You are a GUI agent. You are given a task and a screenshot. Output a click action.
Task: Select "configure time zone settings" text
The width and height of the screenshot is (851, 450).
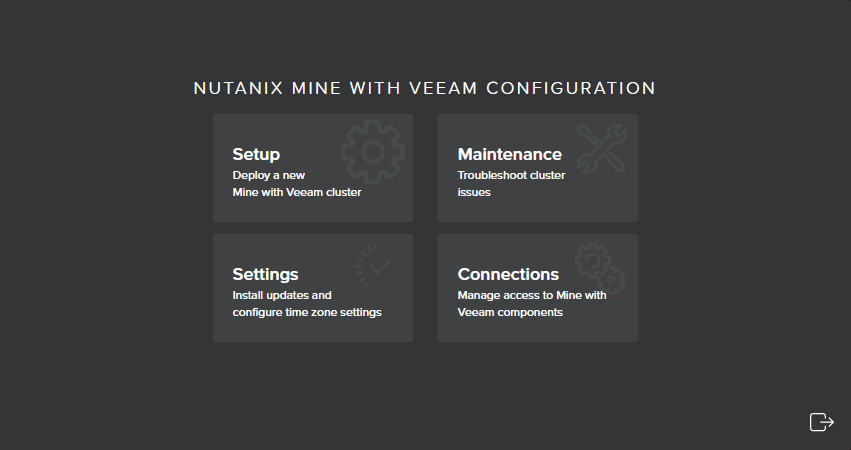[307, 312]
